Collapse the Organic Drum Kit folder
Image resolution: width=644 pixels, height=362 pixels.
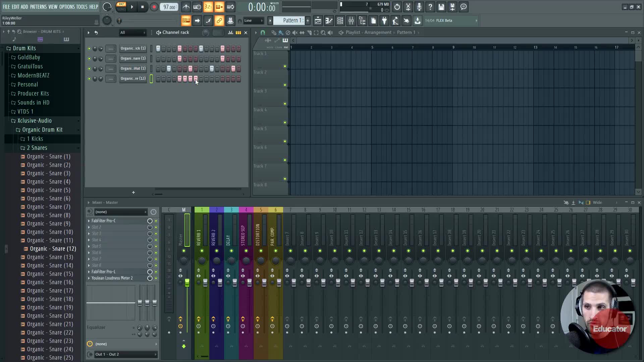(x=42, y=130)
